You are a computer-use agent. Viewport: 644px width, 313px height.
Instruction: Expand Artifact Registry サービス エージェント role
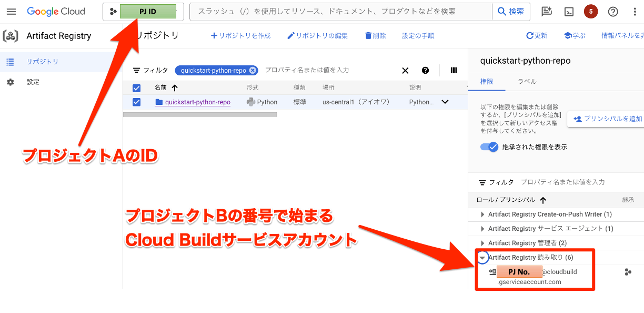[482, 229]
